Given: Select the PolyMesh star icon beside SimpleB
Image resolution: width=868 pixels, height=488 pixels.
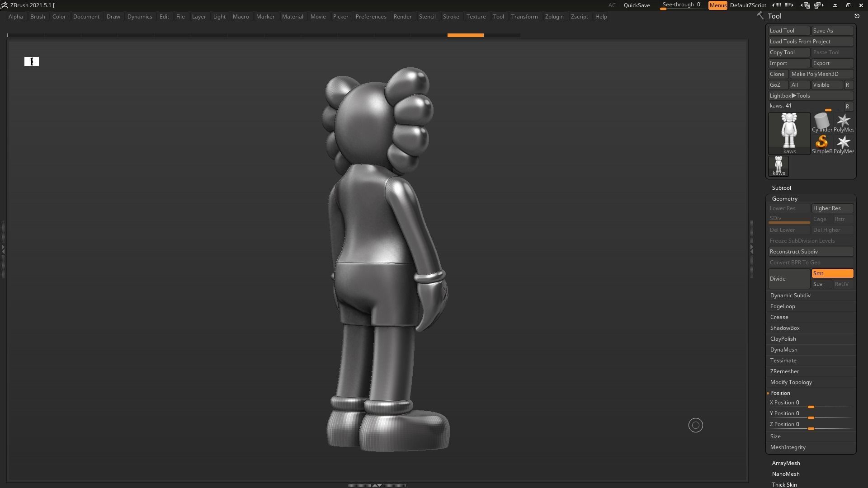Looking at the screenshot, I should click(x=843, y=144).
